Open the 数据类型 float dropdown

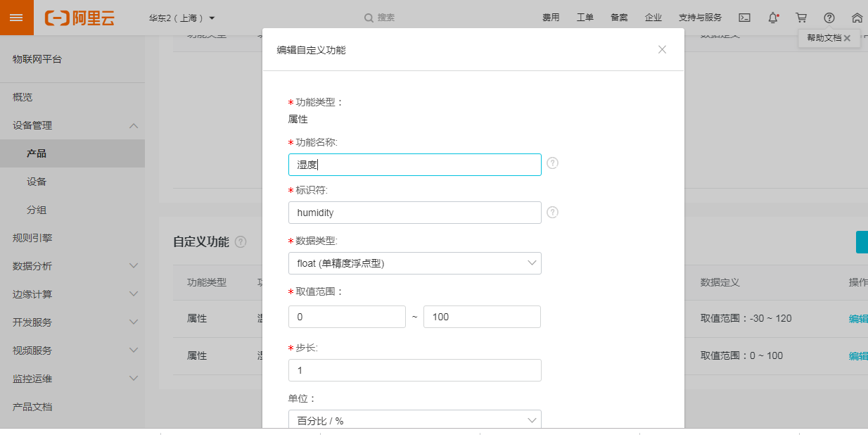pyautogui.click(x=415, y=263)
